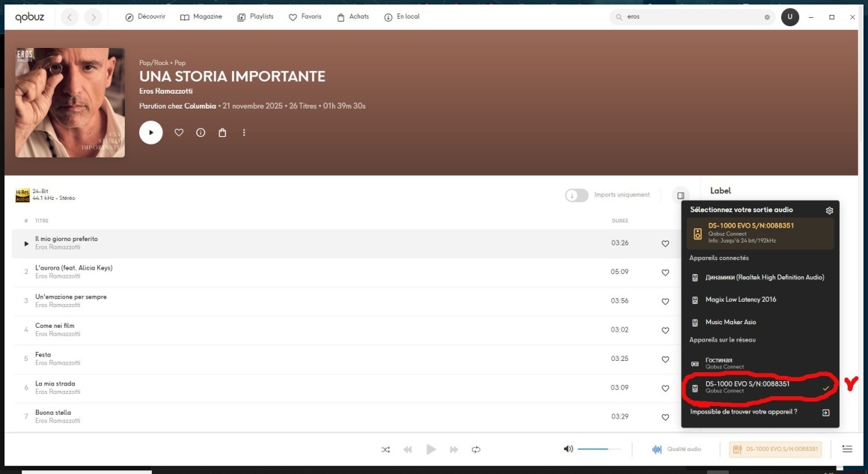
Task: Click Impossible de trouver votre appareil ? link
Action: click(744, 412)
